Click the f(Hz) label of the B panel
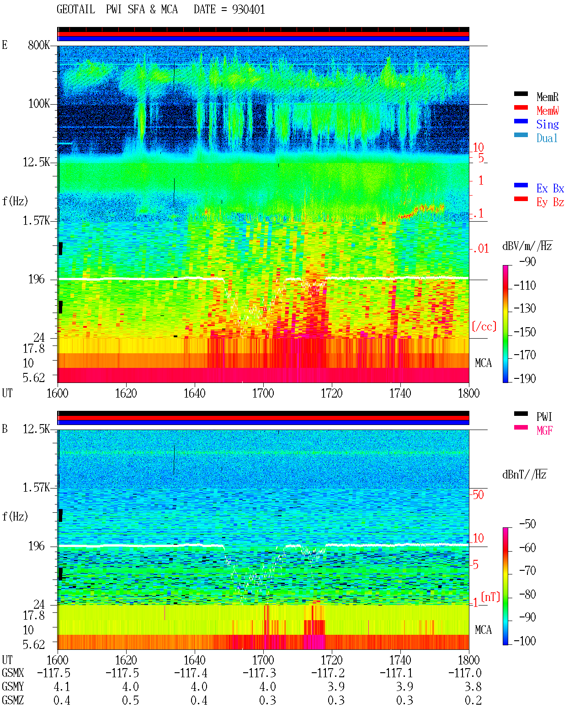This screenshot has height=728, width=585. [x=15, y=516]
